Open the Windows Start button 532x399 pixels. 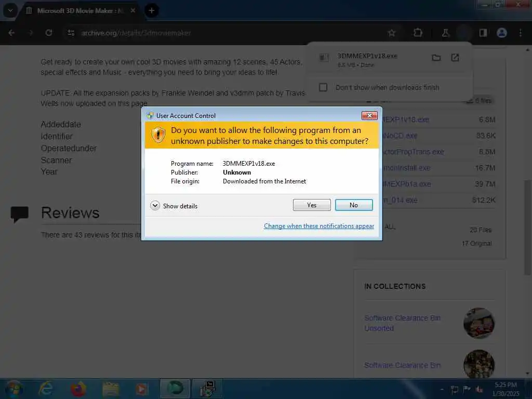point(14,389)
